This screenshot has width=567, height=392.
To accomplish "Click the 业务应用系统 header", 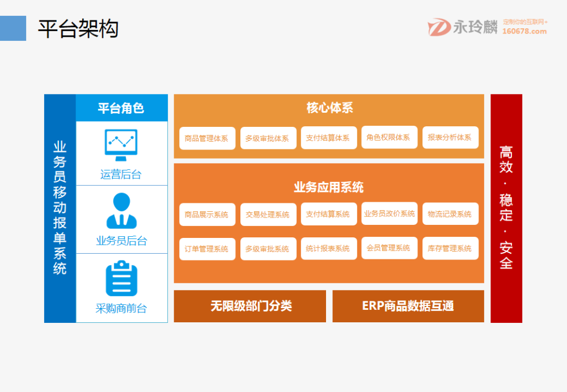I will coord(329,187).
